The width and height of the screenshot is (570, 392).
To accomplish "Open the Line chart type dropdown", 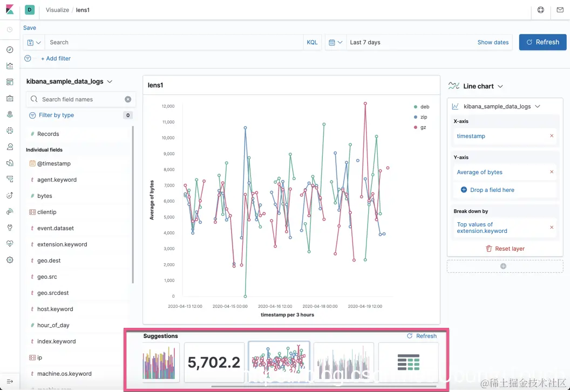I will (476, 86).
